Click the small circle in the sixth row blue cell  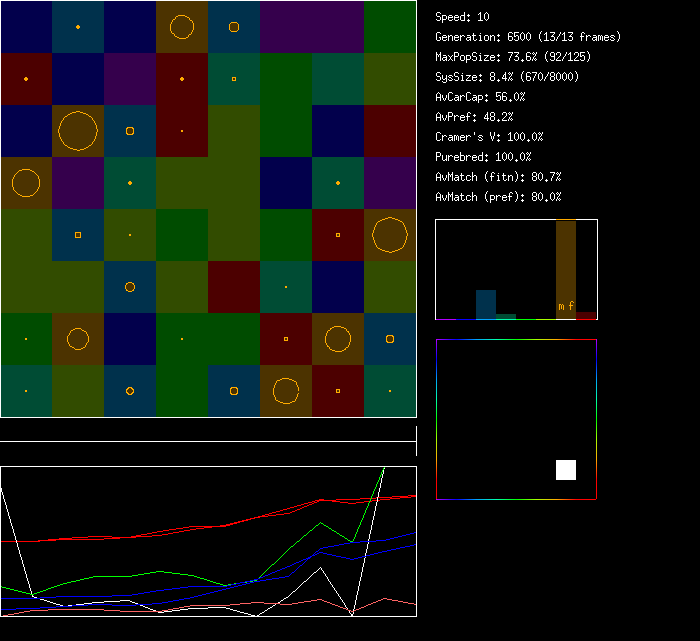point(130,287)
